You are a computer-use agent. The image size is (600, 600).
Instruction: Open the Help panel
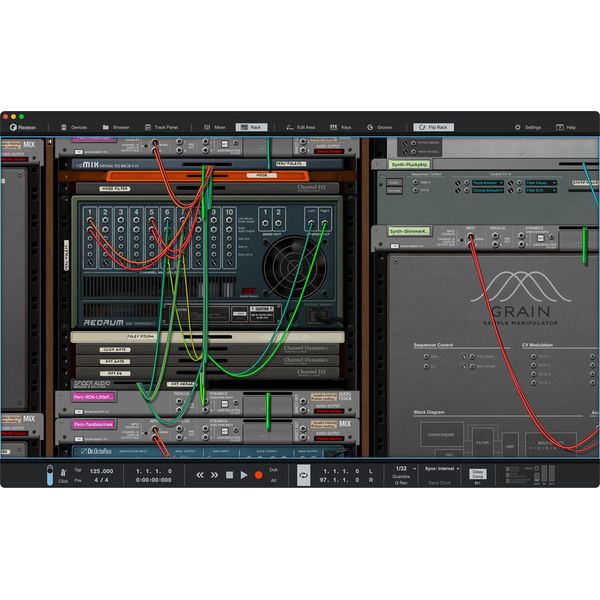(x=566, y=127)
